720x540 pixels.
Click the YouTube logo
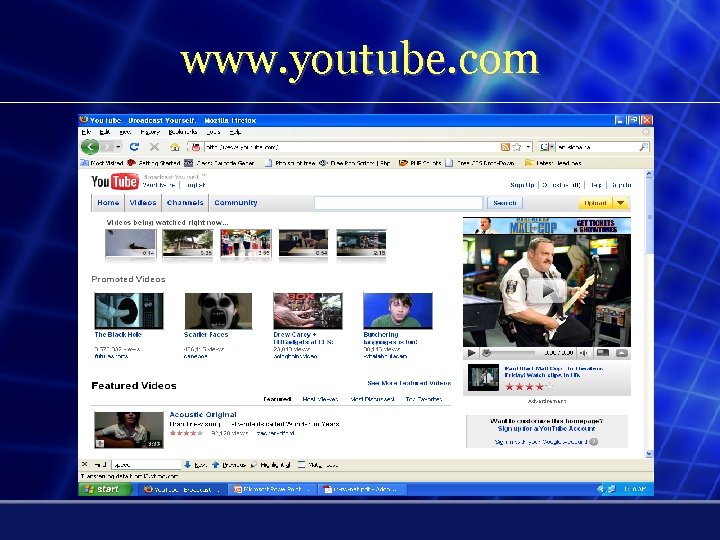pos(115,182)
